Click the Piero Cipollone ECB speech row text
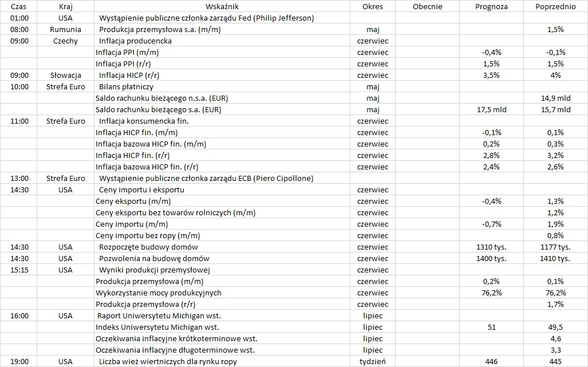This screenshot has width=588, height=367. (x=206, y=179)
